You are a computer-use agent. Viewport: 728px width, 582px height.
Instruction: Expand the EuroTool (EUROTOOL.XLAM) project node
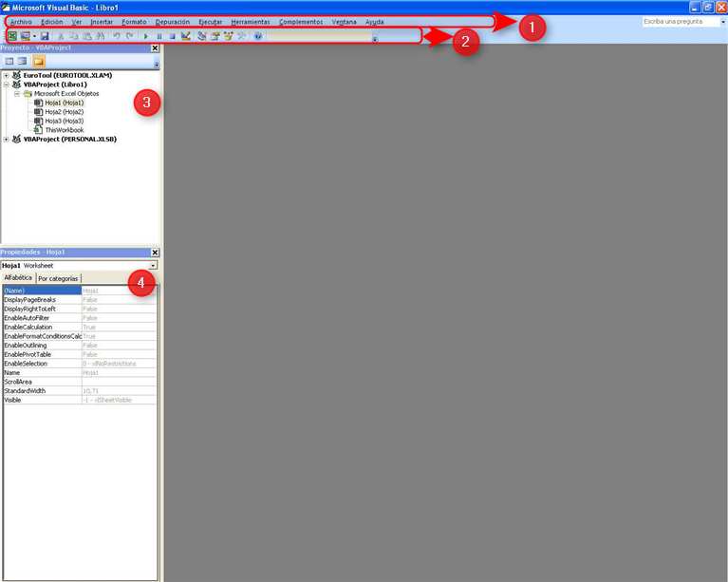[x=7, y=75]
